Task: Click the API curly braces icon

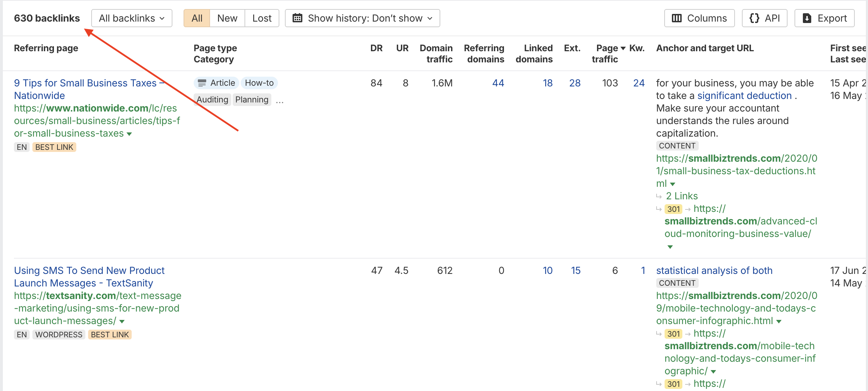Action: point(754,18)
